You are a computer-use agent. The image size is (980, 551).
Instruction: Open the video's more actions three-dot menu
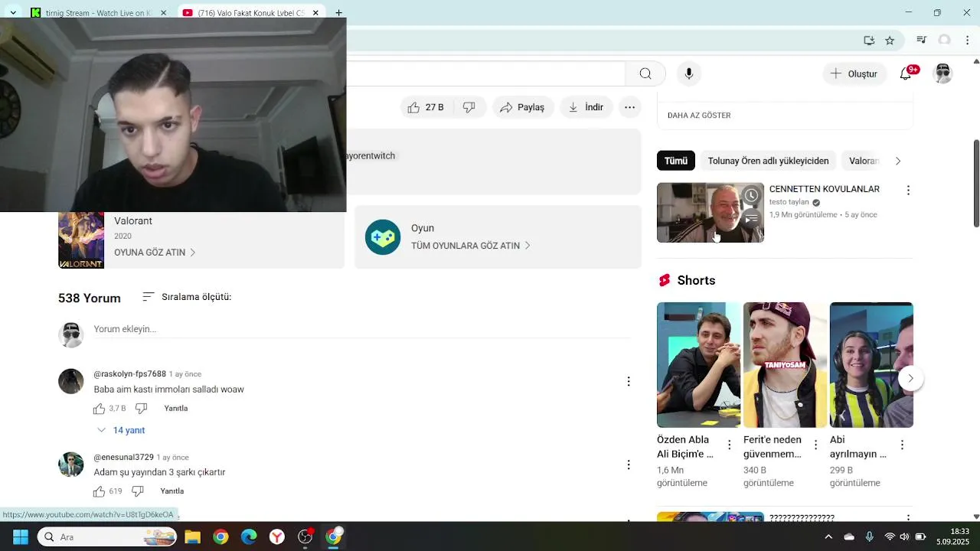tap(629, 107)
